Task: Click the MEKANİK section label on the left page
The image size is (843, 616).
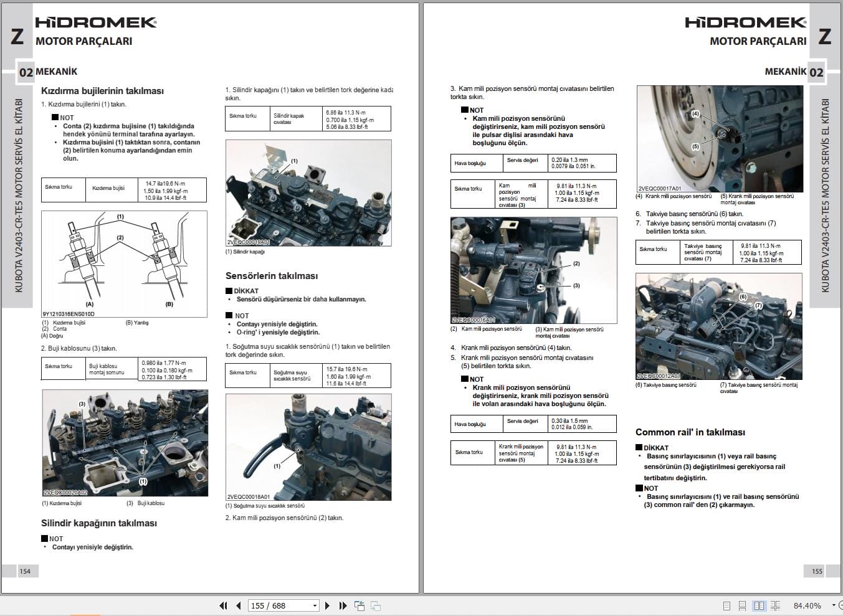Action: (57, 72)
